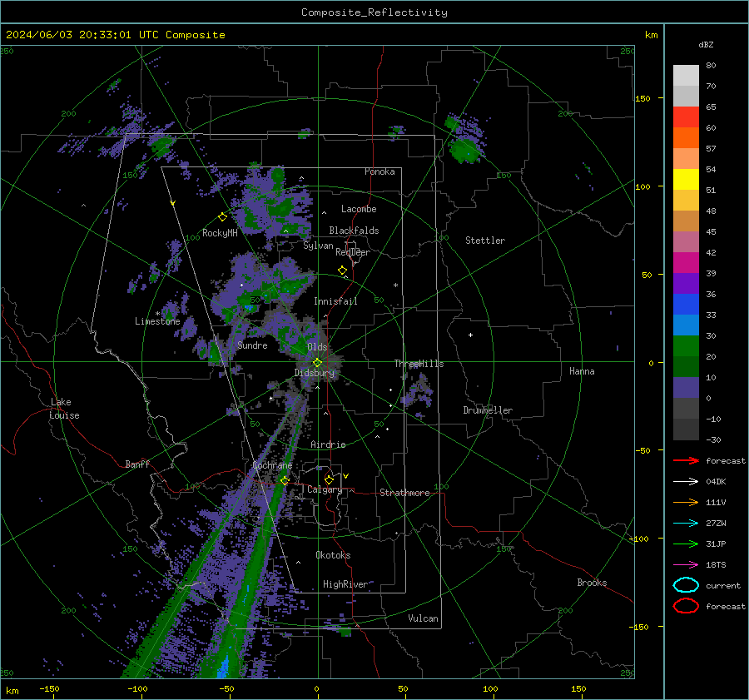This screenshot has height=700, width=749.
Task: Click the Strathmore city label
Action: coord(404,493)
